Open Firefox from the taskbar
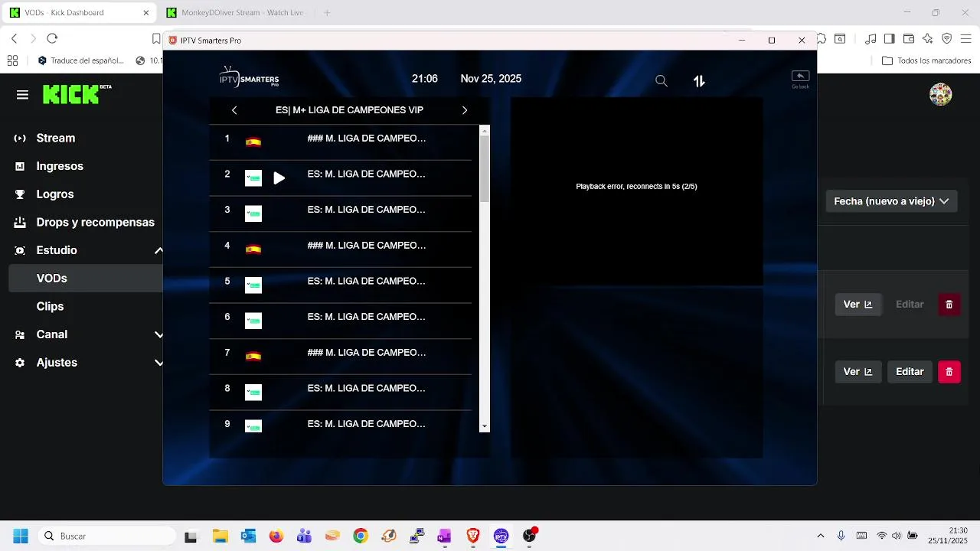The width and height of the screenshot is (980, 551). point(276,536)
